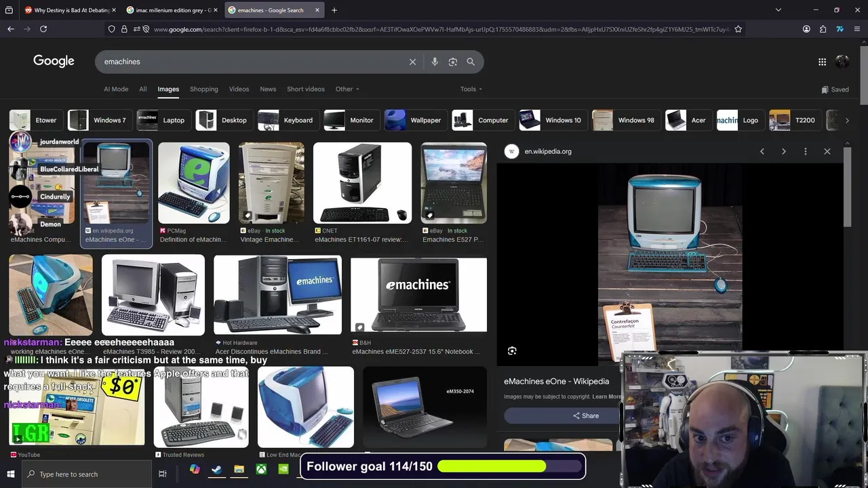
Task: Search inside image with Lens icon on preview
Action: pos(512,350)
